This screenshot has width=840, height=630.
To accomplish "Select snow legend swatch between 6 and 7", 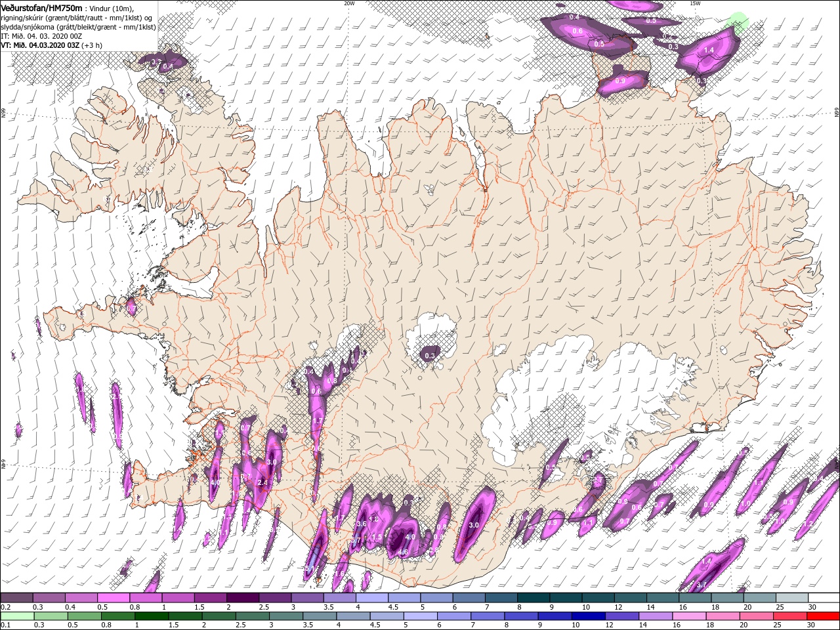I will pos(469,598).
